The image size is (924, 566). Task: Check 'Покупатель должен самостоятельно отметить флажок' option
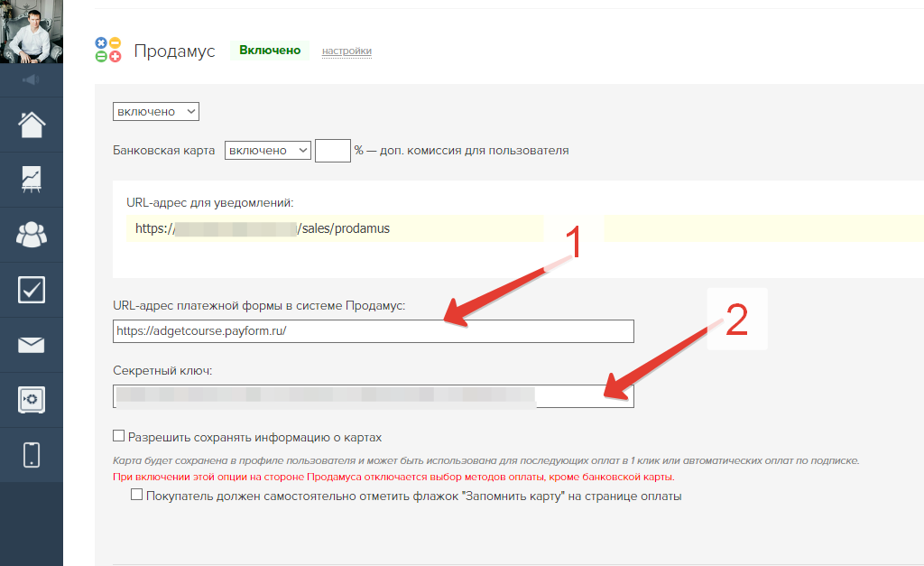[137, 495]
